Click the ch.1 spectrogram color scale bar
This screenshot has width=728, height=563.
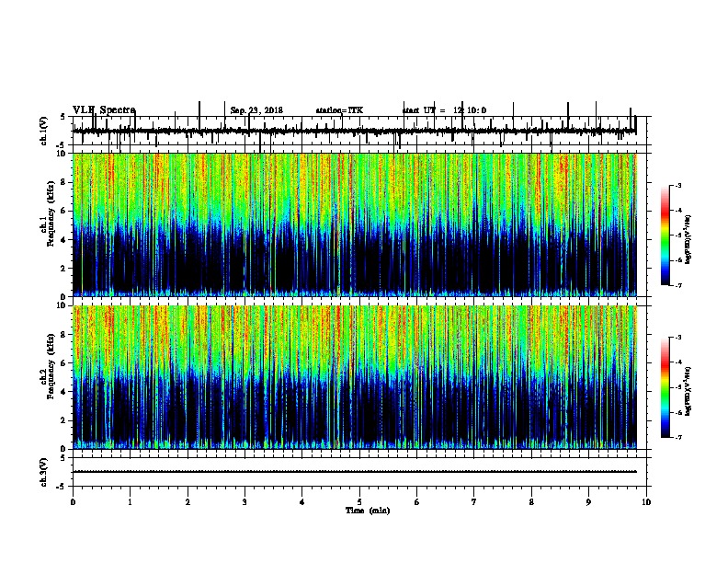point(665,235)
